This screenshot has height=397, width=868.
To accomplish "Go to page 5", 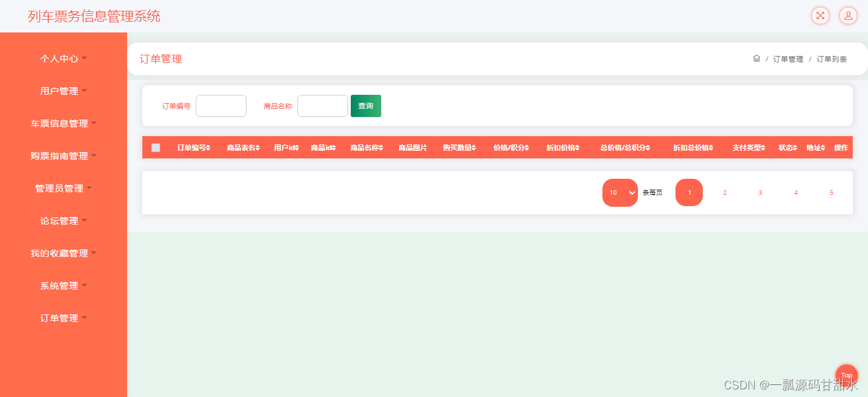I will (x=831, y=193).
